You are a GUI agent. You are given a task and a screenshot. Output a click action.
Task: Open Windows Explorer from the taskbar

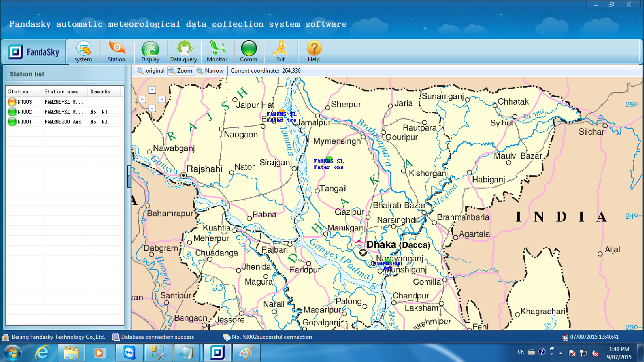click(x=71, y=352)
